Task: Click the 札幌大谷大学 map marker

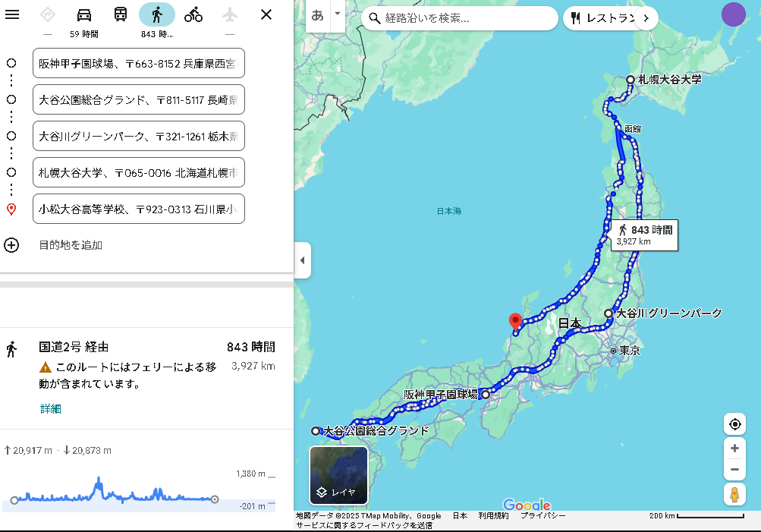Action: [x=630, y=80]
